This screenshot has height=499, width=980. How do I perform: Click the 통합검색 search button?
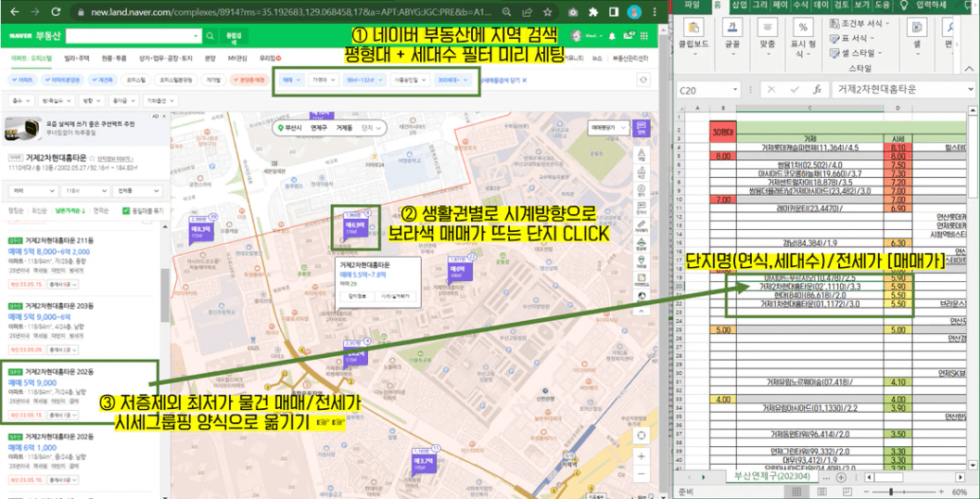click(234, 36)
